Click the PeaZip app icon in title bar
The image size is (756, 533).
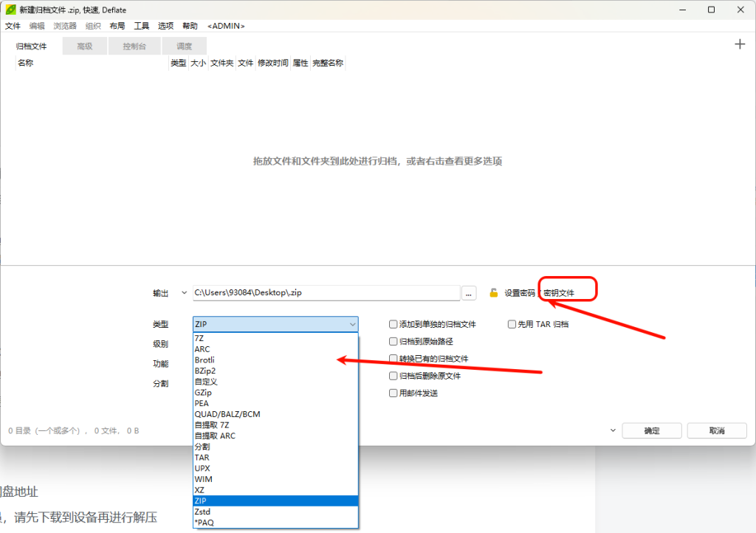pyautogui.click(x=10, y=10)
